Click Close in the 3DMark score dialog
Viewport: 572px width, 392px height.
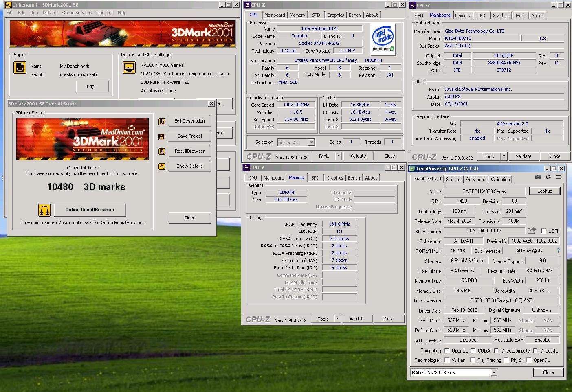[190, 218]
